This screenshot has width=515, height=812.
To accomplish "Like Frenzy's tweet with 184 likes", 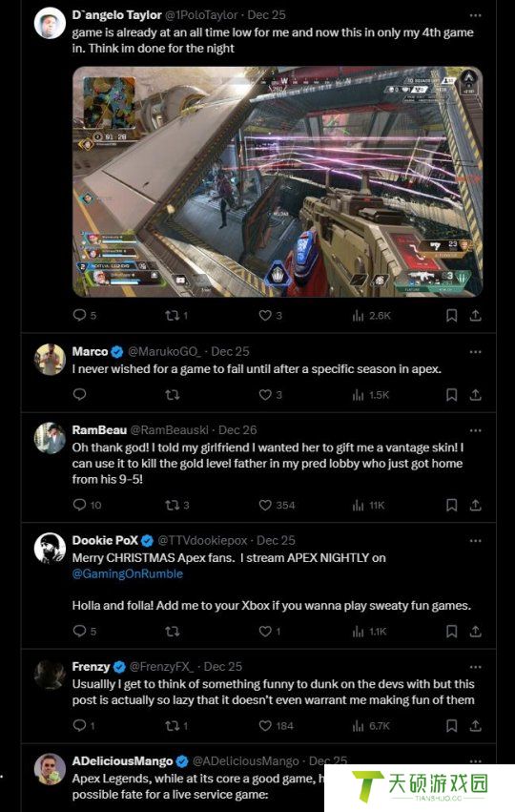I will [x=265, y=725].
